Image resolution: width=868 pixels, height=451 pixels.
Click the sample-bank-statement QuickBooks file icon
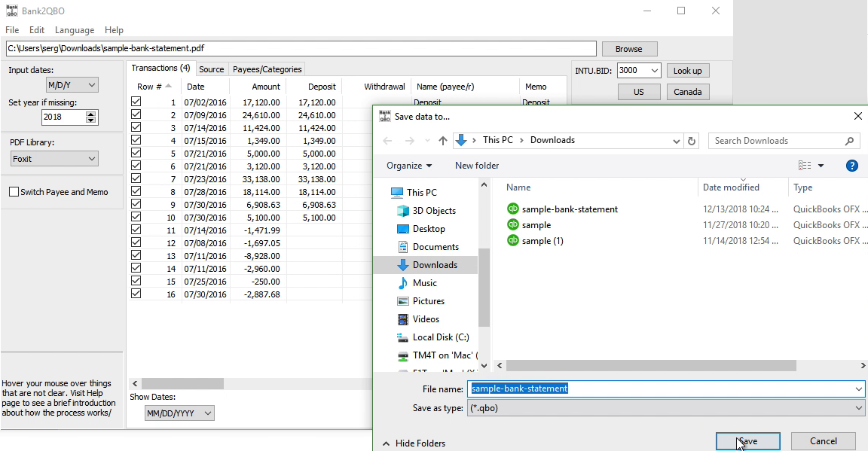(x=512, y=209)
